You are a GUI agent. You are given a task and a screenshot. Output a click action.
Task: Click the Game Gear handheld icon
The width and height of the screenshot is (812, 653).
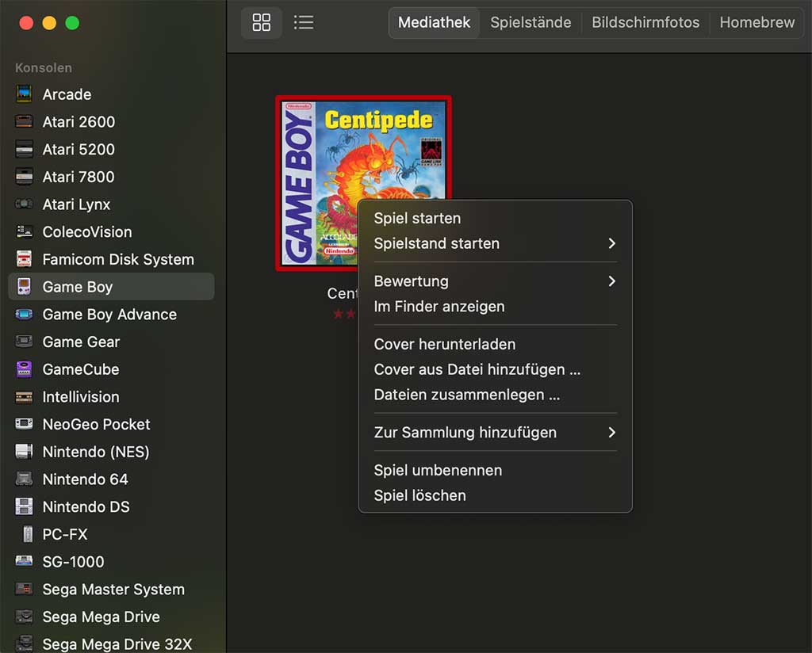coord(24,342)
